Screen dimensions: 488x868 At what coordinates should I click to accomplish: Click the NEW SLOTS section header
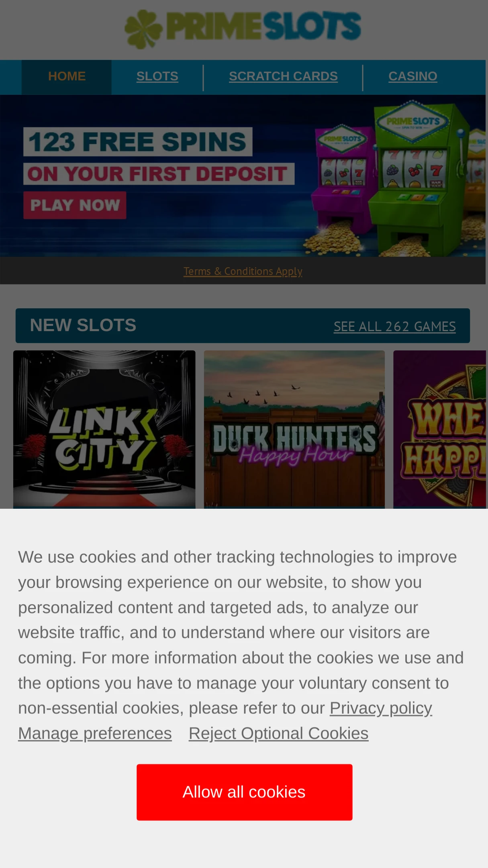[x=83, y=325]
